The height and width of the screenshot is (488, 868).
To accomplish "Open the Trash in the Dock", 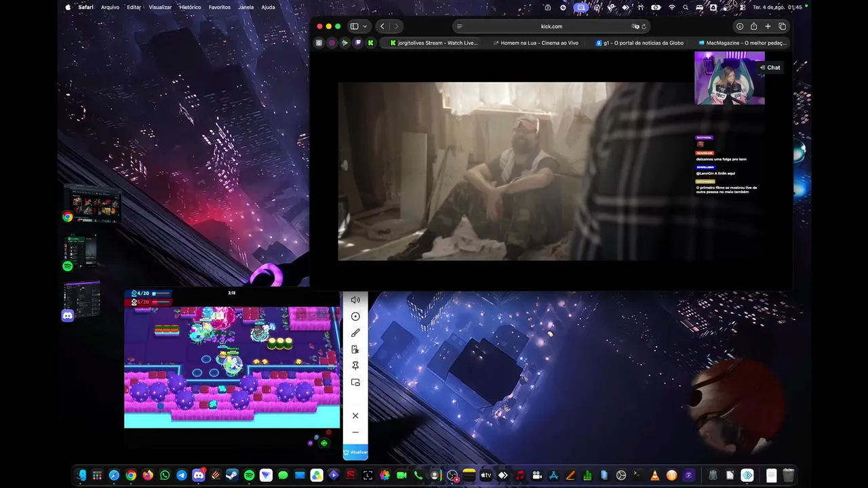I will [x=788, y=475].
